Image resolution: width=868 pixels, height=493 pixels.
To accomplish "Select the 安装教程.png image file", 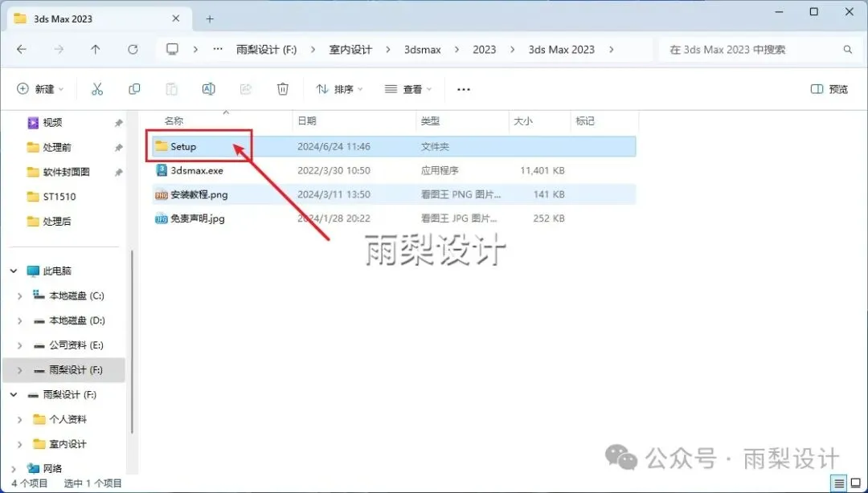I will tap(394, 194).
